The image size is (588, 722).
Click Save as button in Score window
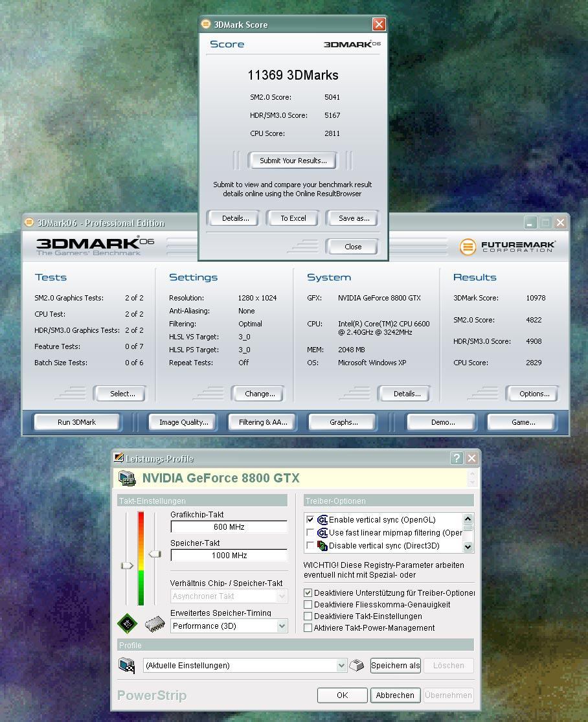coord(354,218)
